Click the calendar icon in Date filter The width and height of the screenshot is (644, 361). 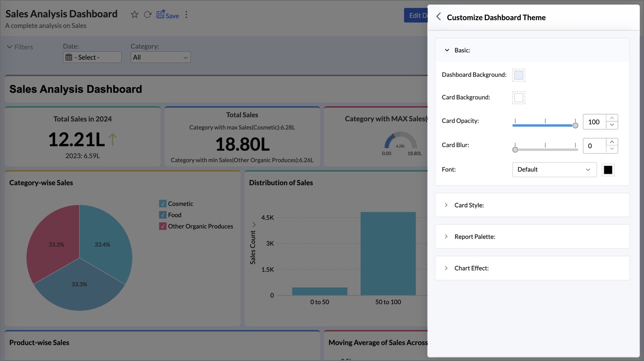tap(69, 57)
